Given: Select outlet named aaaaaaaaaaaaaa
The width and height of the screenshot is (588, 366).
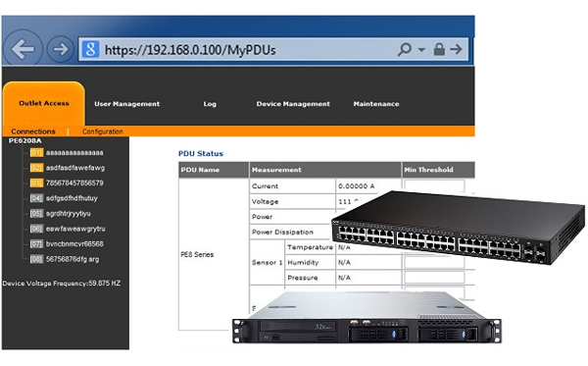Looking at the screenshot, I should point(74,153).
